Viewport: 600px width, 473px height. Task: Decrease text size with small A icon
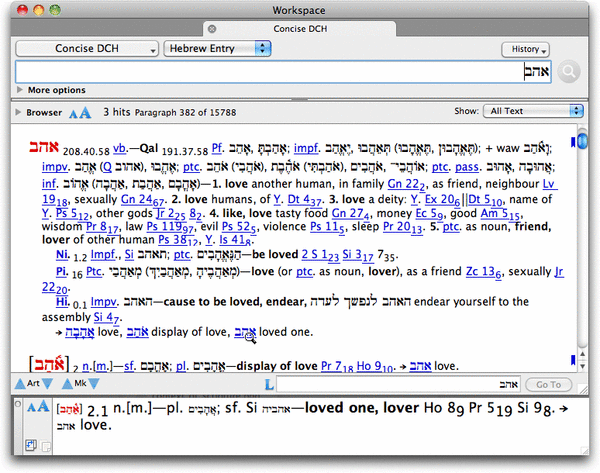pyautogui.click(x=74, y=113)
